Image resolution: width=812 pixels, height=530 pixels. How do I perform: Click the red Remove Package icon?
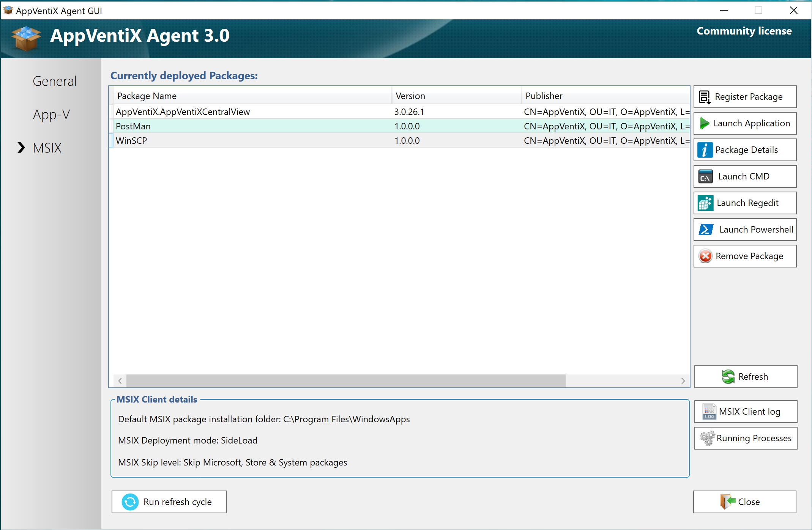point(705,256)
